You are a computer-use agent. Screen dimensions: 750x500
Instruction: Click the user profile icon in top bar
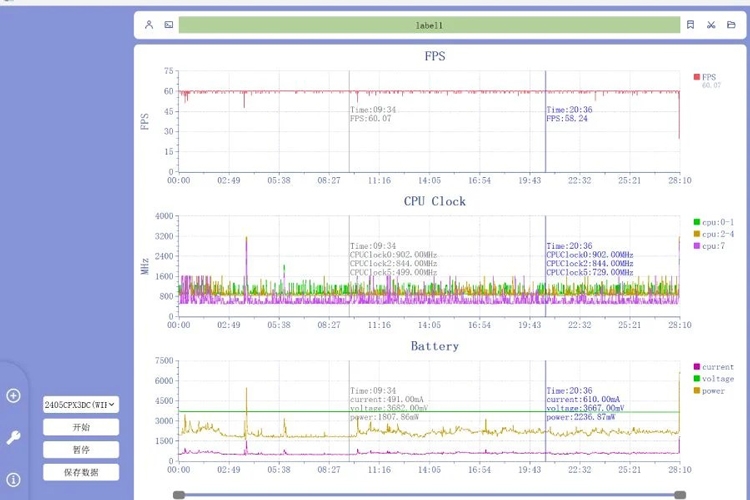click(x=149, y=25)
